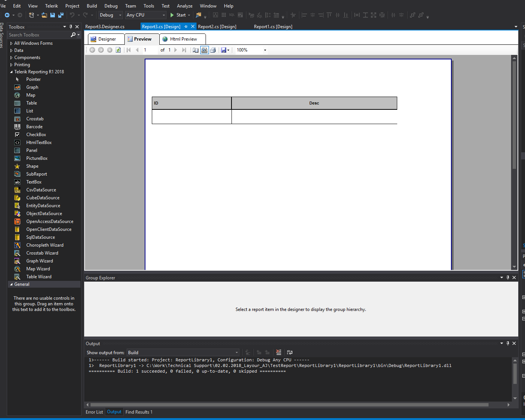Toggle Word Wrap in Output panel
The image size is (525, 420).
click(289, 352)
